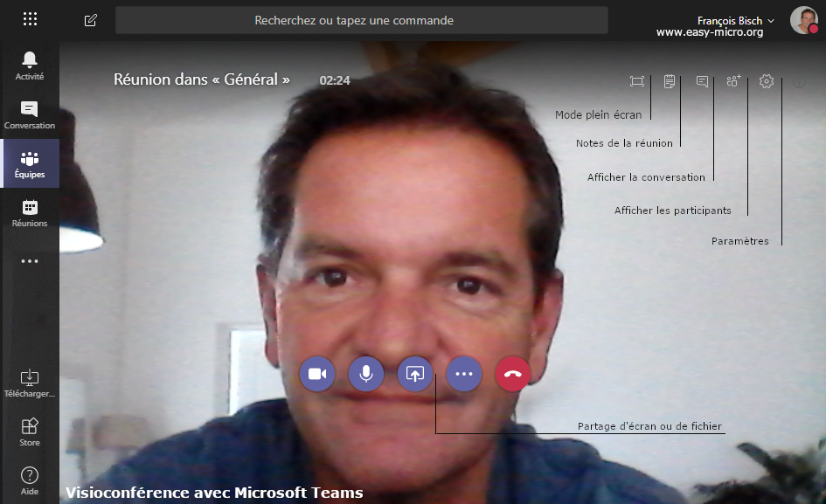826x504 pixels.
Task: Open the Aide help section
Action: [29, 479]
